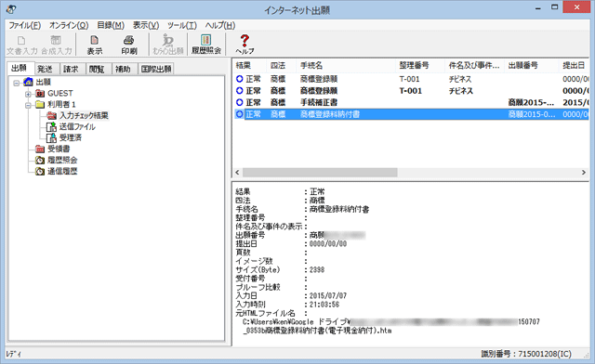Screen dimensions: 595x364
Task: Open the ツール(T) menu
Action: (x=182, y=25)
